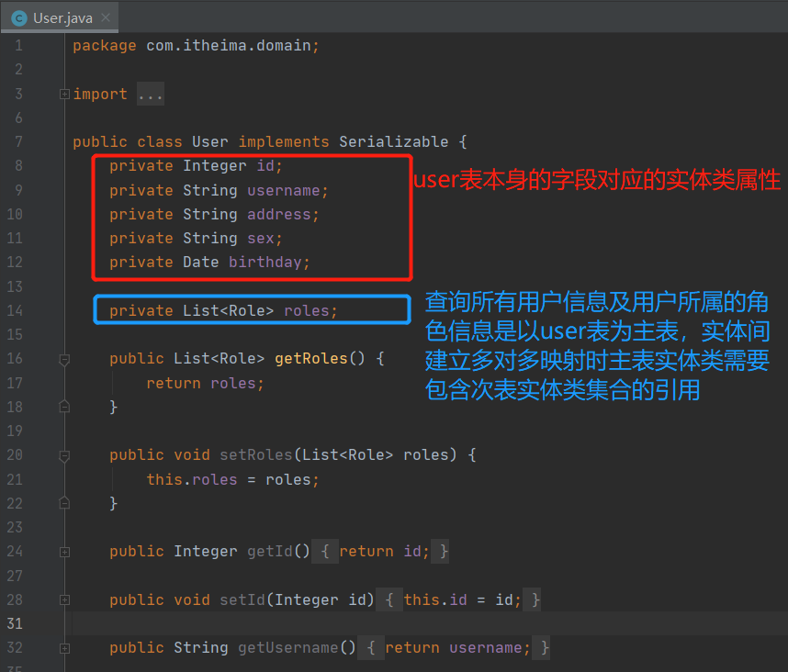Click the 'getId' method name
The height and width of the screenshot is (672, 788).
click(x=270, y=552)
